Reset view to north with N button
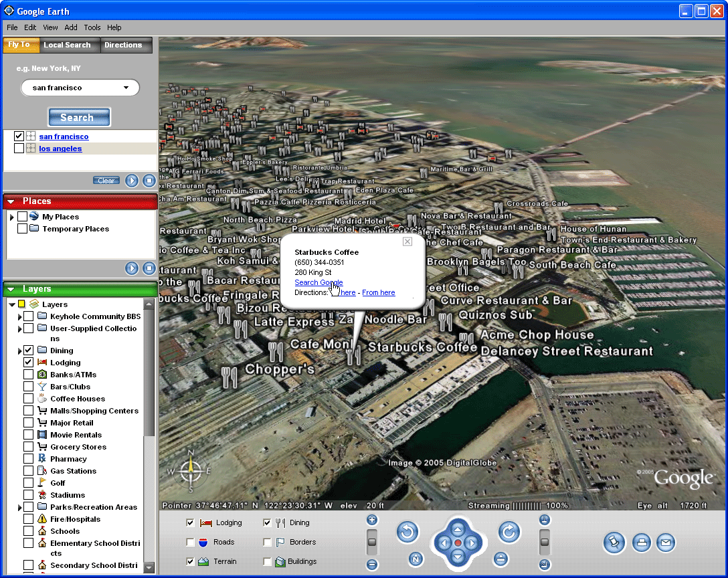728x578 pixels. 416,559
